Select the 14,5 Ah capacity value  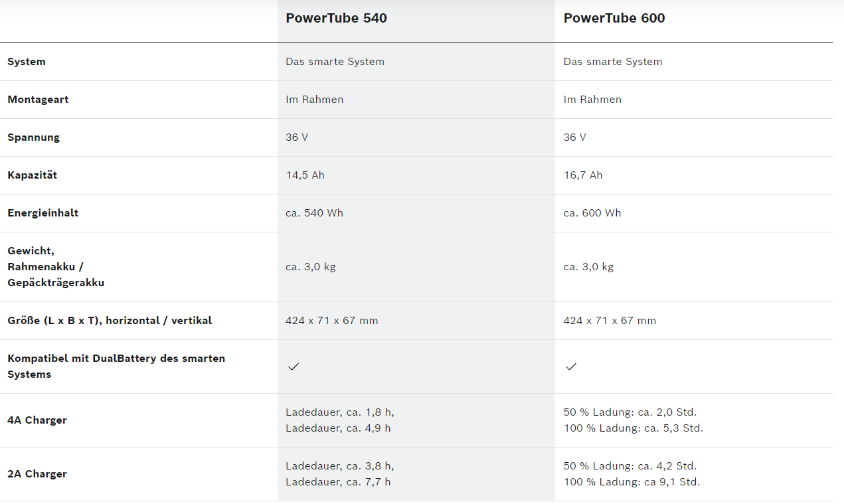[x=305, y=175]
